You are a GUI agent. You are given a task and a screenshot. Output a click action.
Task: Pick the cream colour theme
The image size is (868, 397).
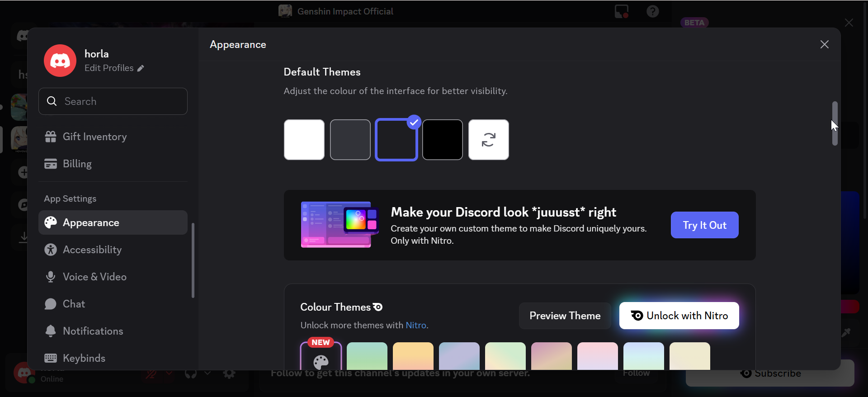[x=690, y=356]
